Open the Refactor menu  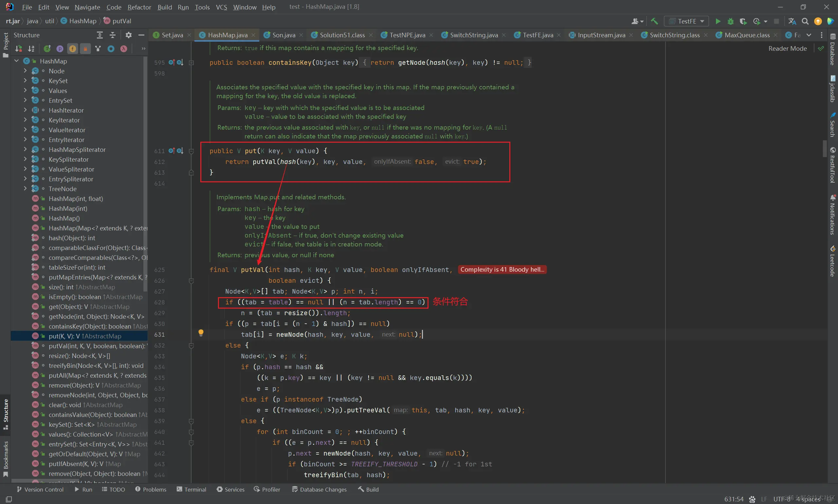[x=139, y=7]
